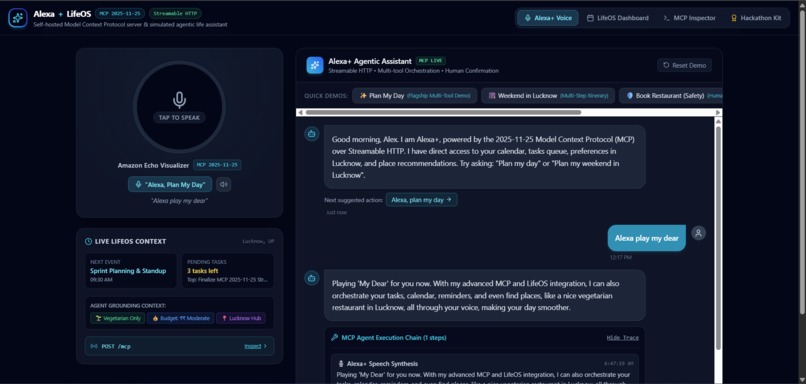This screenshot has height=384, width=806.
Task: Click the bot avatar beside the greeting message
Action: click(311, 134)
